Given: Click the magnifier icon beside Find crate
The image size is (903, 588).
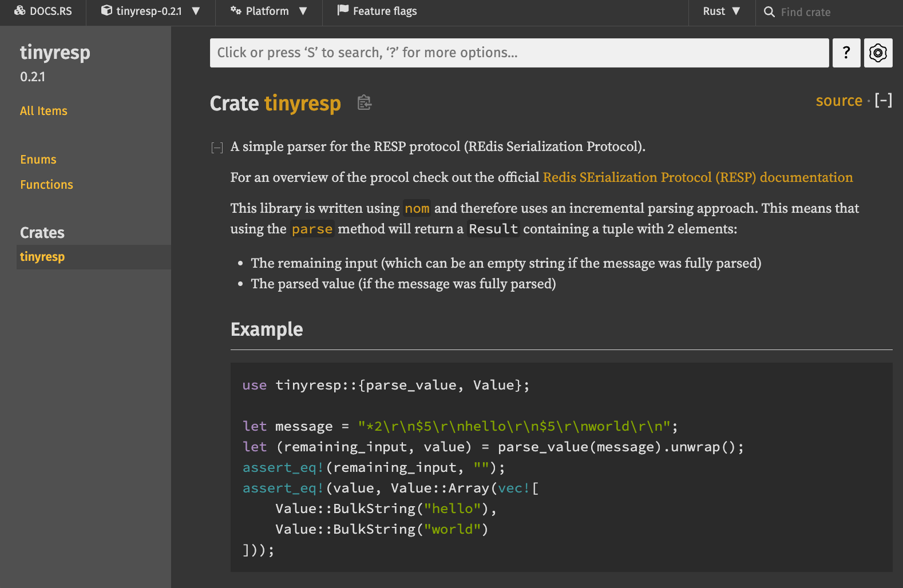Looking at the screenshot, I should click(x=769, y=12).
